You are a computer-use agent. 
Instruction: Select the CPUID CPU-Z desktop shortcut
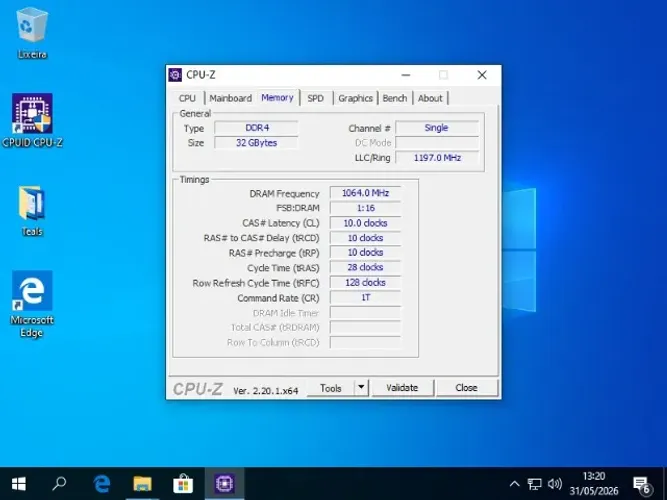point(32,120)
